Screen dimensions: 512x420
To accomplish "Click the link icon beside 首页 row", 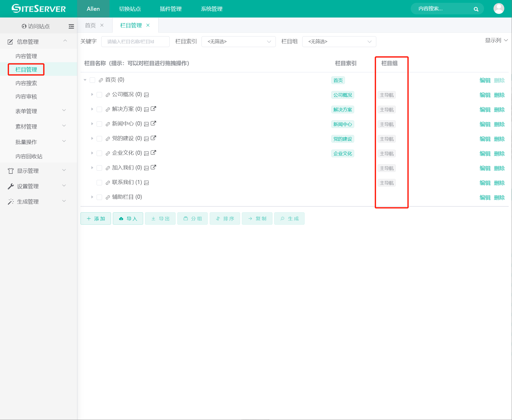I will click(x=101, y=80).
